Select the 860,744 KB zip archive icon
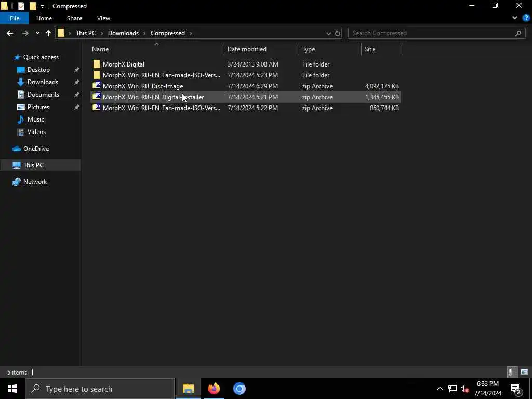The width and height of the screenshot is (532, 399). coord(97,107)
